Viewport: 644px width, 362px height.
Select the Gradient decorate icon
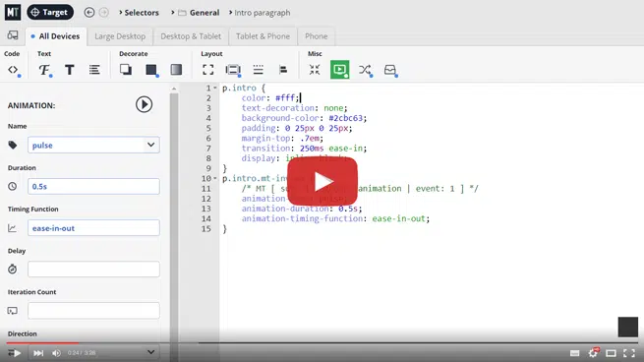(x=176, y=70)
